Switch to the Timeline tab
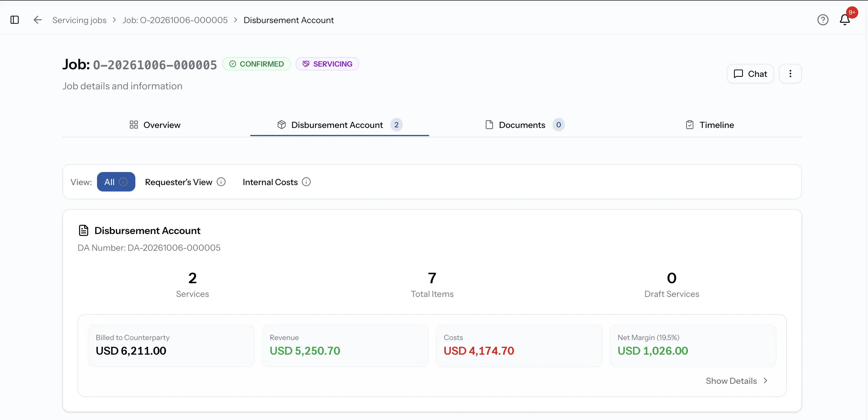Screen dimensions: 868x420 710,125
